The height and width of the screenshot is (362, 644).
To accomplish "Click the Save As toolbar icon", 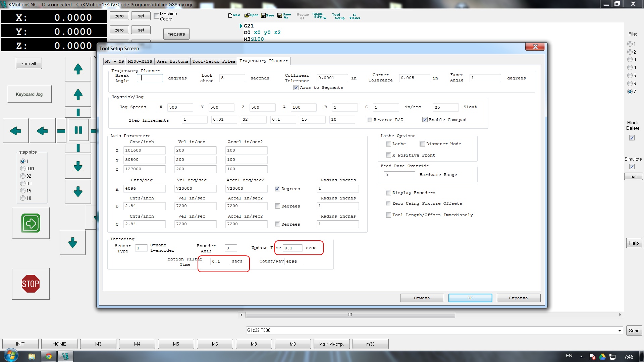I will click(x=284, y=16).
